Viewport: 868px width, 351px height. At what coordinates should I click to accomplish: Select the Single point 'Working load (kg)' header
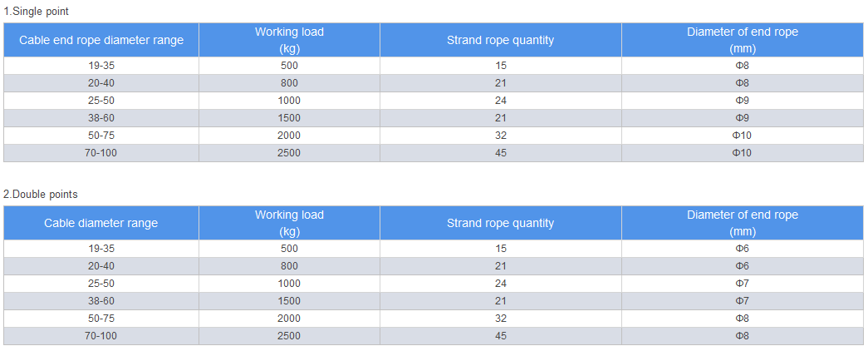290,40
